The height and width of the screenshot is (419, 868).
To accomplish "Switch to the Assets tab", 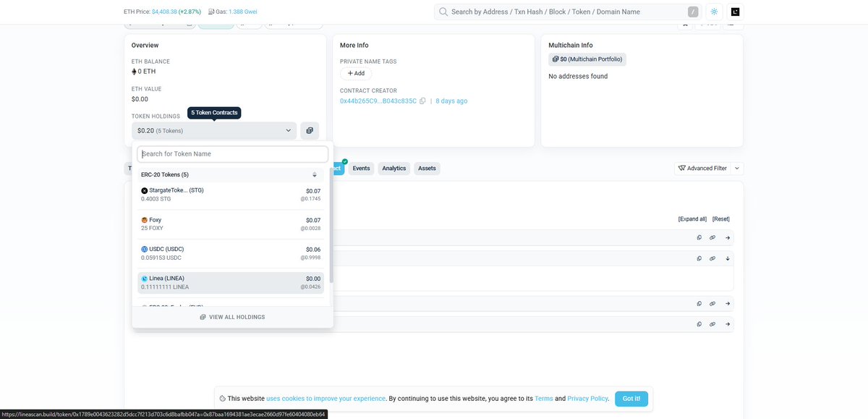I will pos(427,169).
